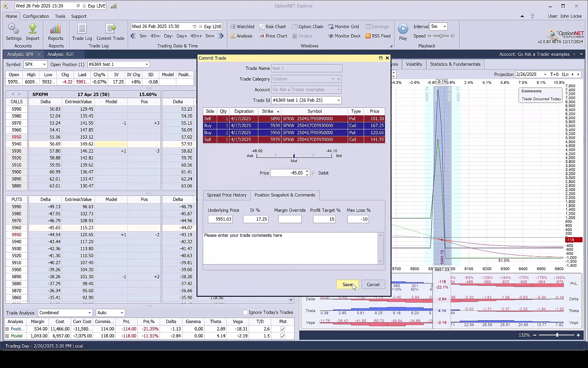
Task: Click the 5m- time step button
Action: click(x=144, y=36)
